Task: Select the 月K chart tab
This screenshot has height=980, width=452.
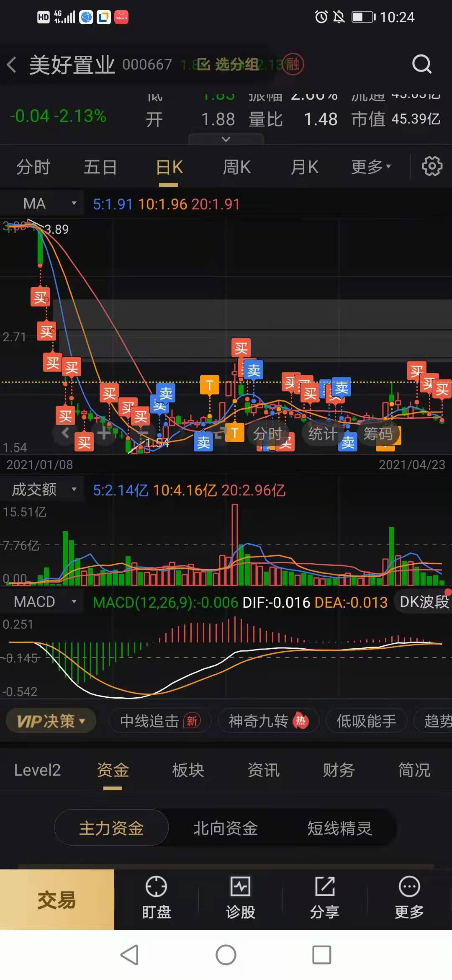Action: tap(304, 167)
